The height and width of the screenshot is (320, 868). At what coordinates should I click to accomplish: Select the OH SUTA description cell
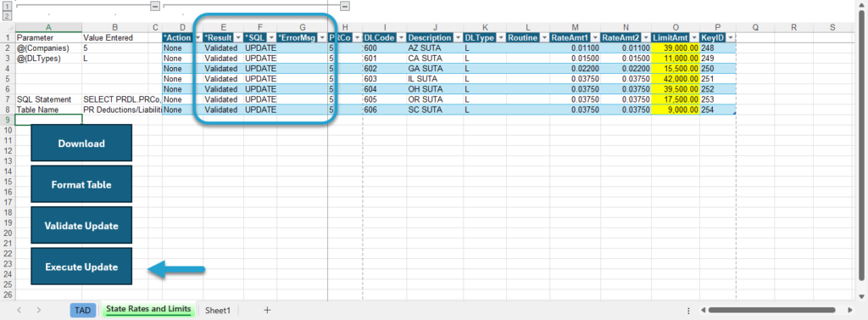[435, 89]
